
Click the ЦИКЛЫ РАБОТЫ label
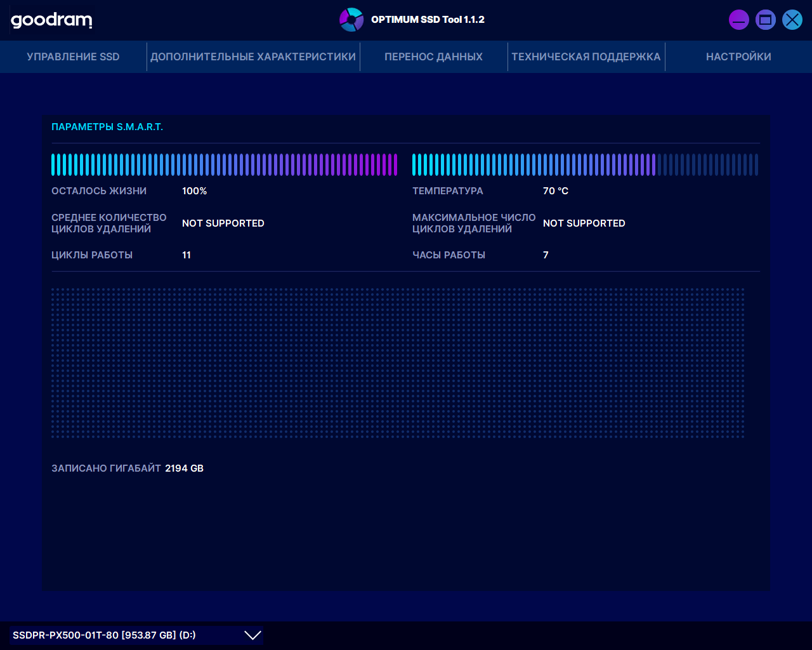click(92, 255)
